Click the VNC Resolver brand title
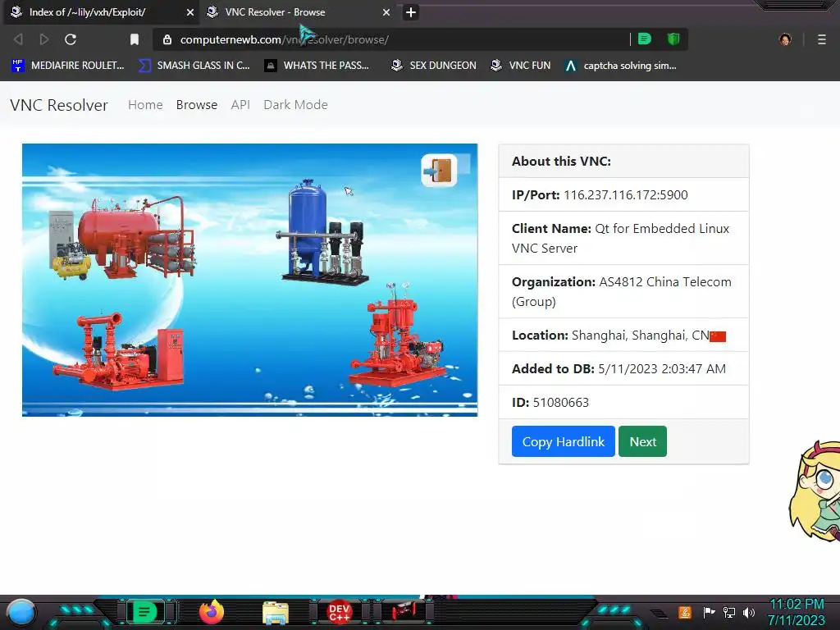 click(x=59, y=105)
